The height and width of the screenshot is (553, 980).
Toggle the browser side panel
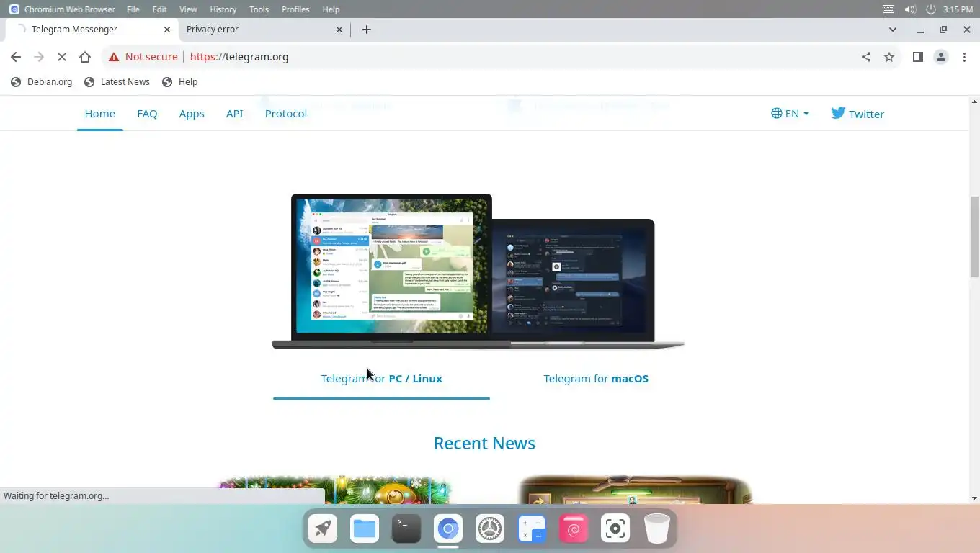pyautogui.click(x=917, y=57)
